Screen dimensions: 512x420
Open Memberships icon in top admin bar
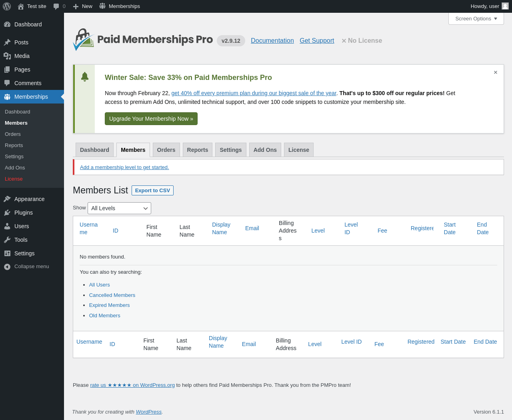pyautogui.click(x=102, y=6)
